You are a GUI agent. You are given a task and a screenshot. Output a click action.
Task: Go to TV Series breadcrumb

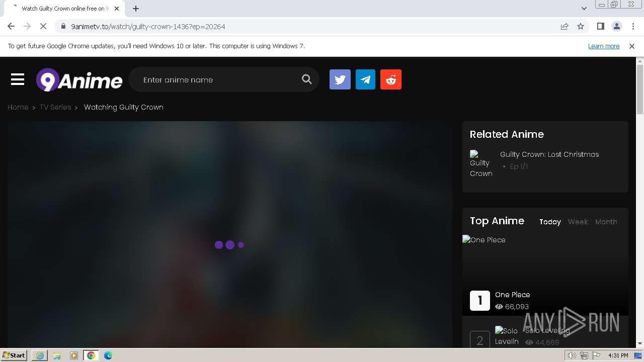pos(55,107)
